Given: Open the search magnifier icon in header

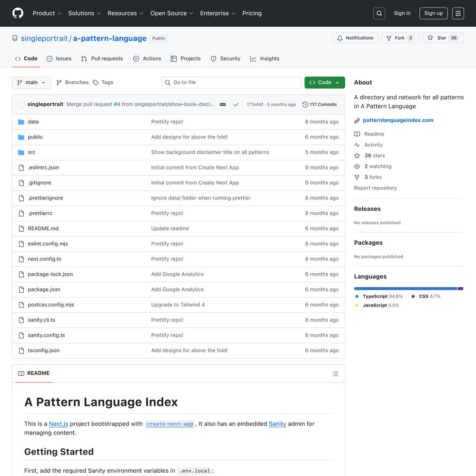Looking at the screenshot, I should tap(379, 13).
